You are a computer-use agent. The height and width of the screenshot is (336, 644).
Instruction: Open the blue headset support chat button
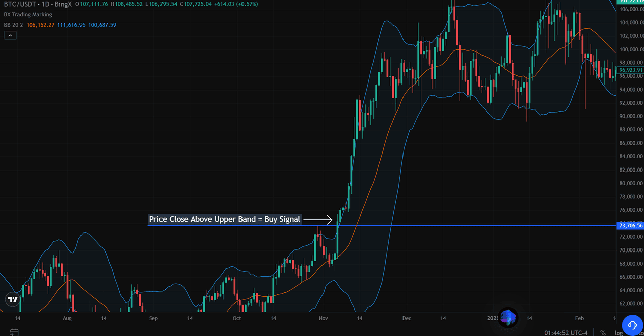pos(632,325)
